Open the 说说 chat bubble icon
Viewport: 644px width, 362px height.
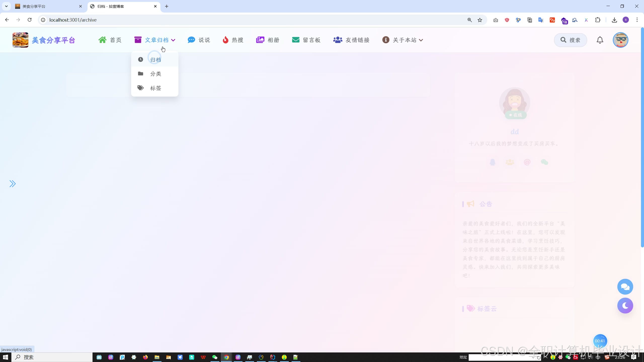coord(191,40)
